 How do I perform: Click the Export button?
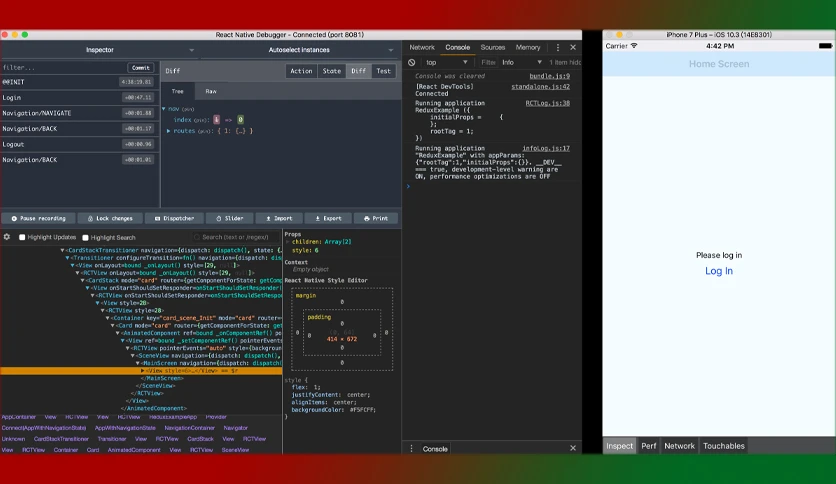(328, 219)
